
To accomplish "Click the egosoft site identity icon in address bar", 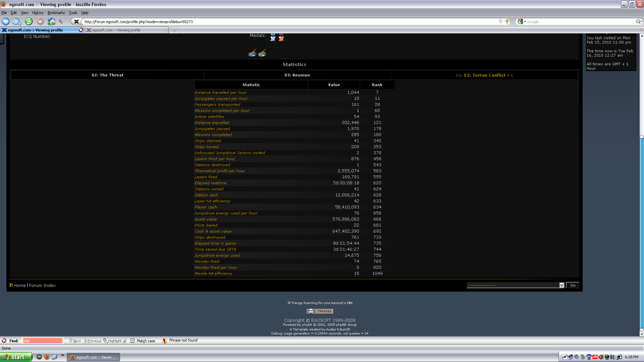I will pos(76,22).
